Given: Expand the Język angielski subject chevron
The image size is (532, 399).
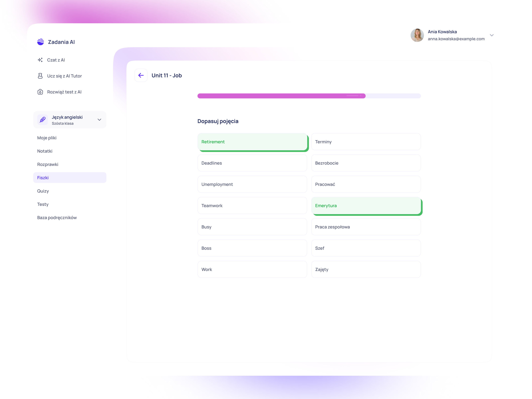Looking at the screenshot, I should [x=99, y=120].
